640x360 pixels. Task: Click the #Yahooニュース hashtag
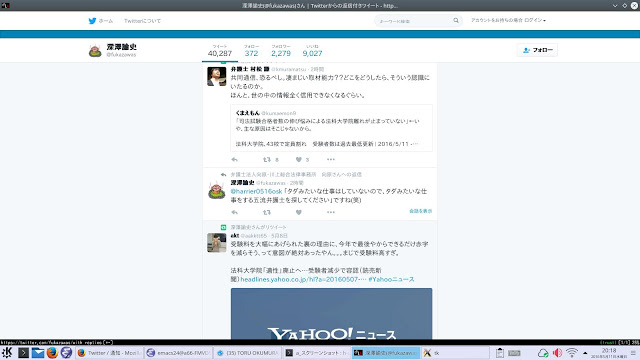point(391,280)
